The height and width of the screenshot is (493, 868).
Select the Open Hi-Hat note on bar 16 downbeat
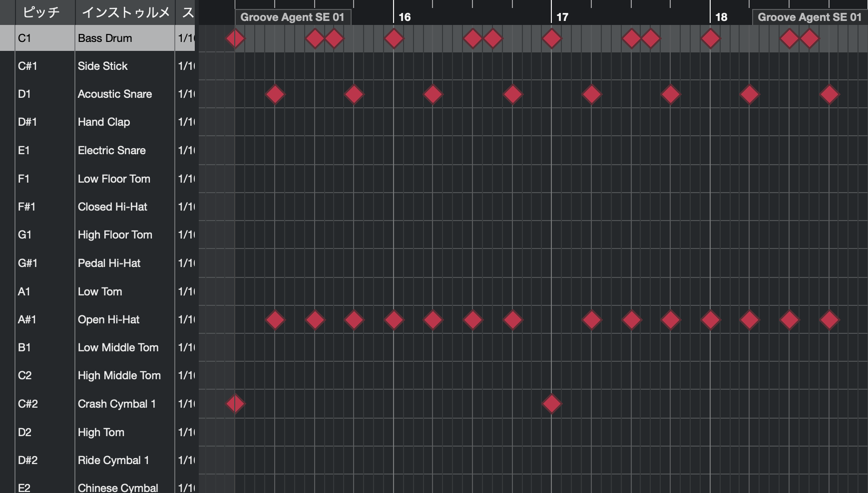pos(394,320)
